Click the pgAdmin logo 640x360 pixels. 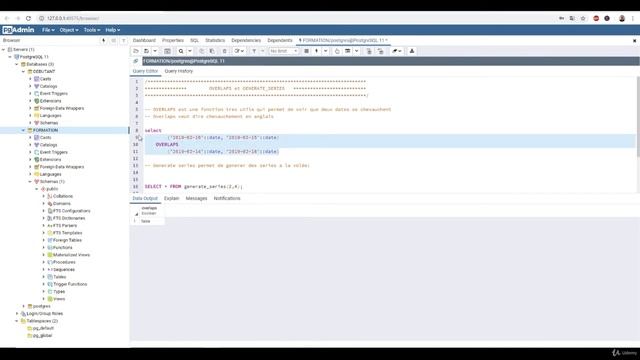pyautogui.click(x=18, y=30)
